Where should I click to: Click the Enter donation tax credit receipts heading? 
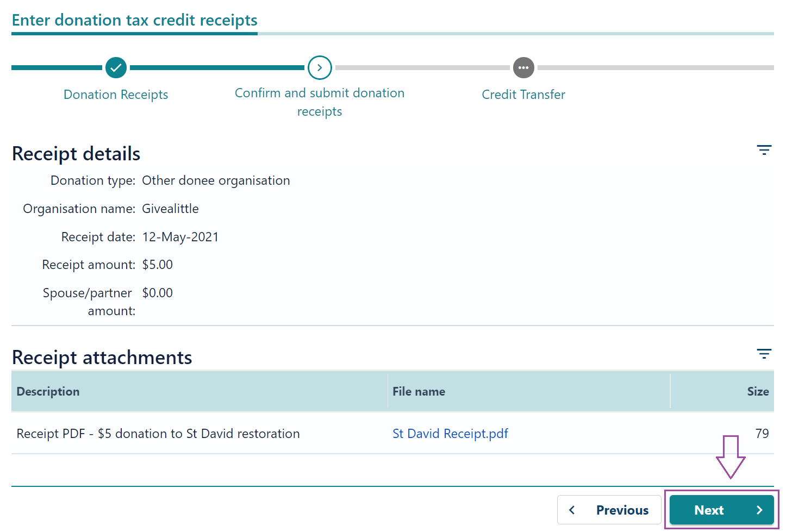click(135, 20)
